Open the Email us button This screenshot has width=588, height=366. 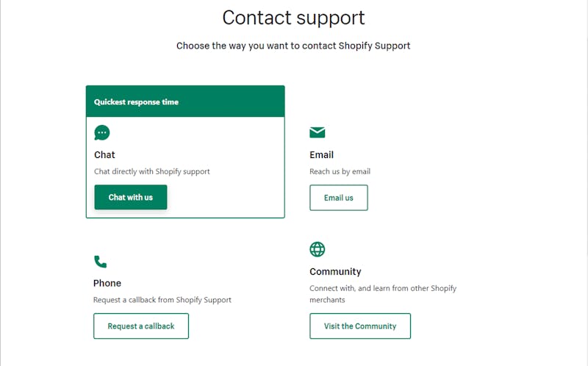339,198
